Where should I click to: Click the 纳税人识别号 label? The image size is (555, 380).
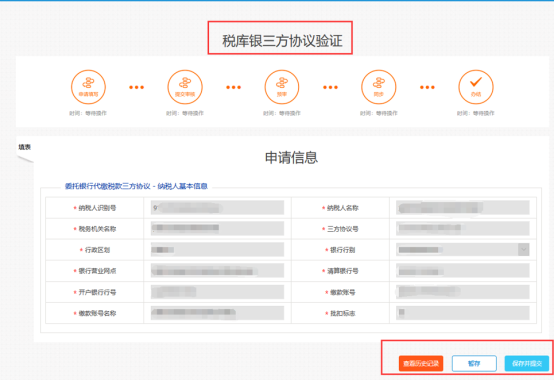tap(97, 208)
